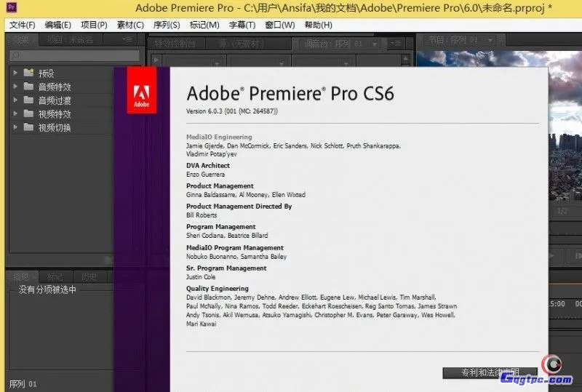
Task: Click the 序列 01 label in info panel
Action: pyautogui.click(x=23, y=384)
